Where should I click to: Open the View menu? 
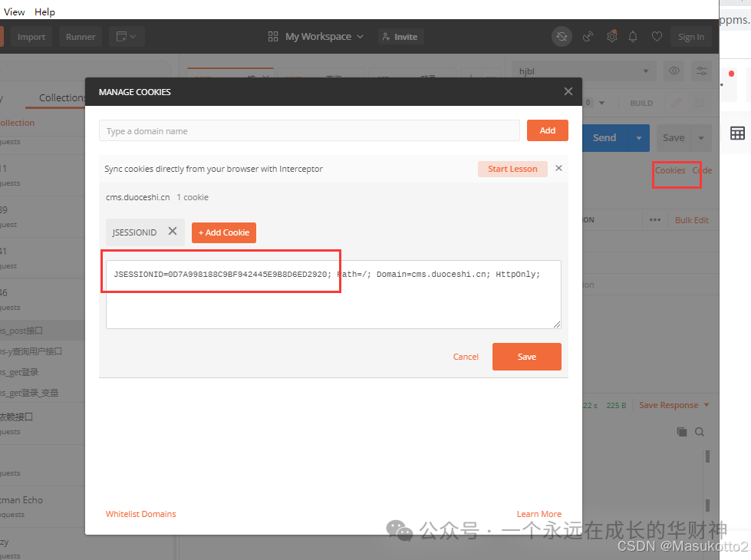[x=15, y=12]
